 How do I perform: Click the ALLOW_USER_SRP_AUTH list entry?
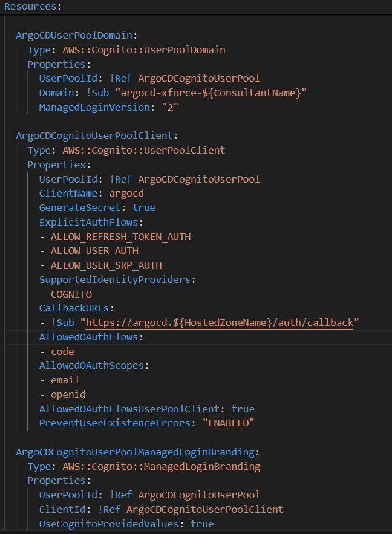(106, 265)
